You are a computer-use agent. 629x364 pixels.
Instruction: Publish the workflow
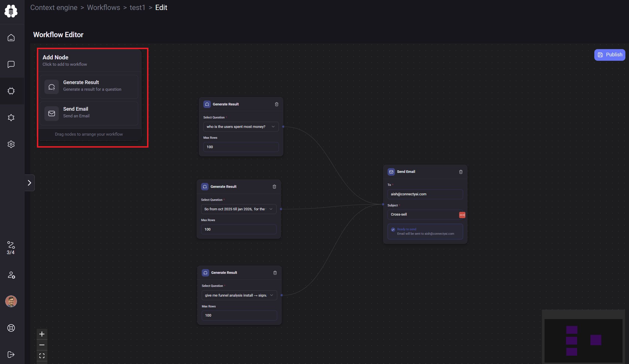(610, 55)
